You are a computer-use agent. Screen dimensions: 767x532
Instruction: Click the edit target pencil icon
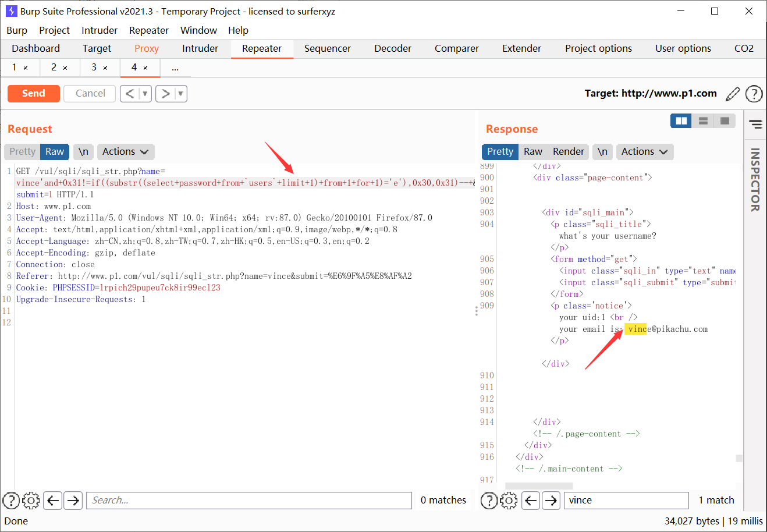pos(733,94)
